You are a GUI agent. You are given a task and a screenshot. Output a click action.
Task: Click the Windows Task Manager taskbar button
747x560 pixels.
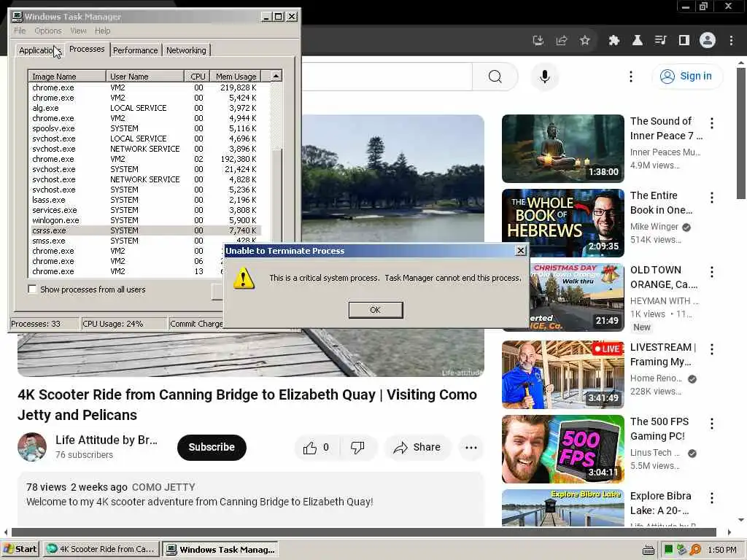pyautogui.click(x=220, y=550)
